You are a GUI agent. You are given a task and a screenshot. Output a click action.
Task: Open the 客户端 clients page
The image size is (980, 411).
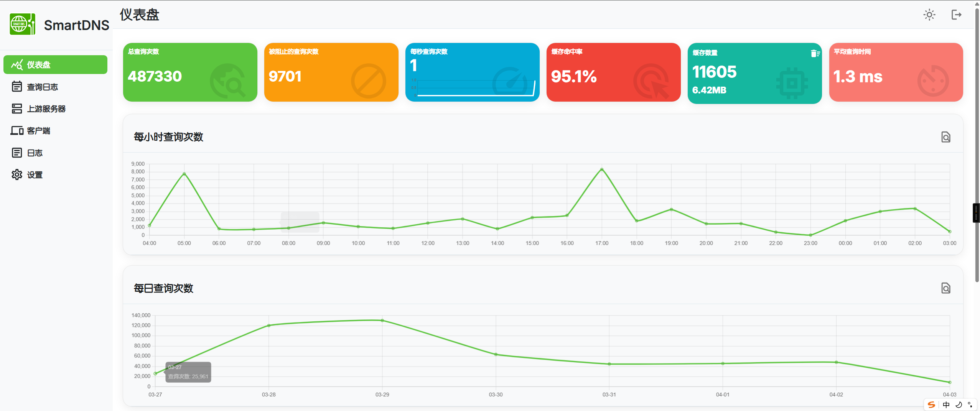coord(38,131)
